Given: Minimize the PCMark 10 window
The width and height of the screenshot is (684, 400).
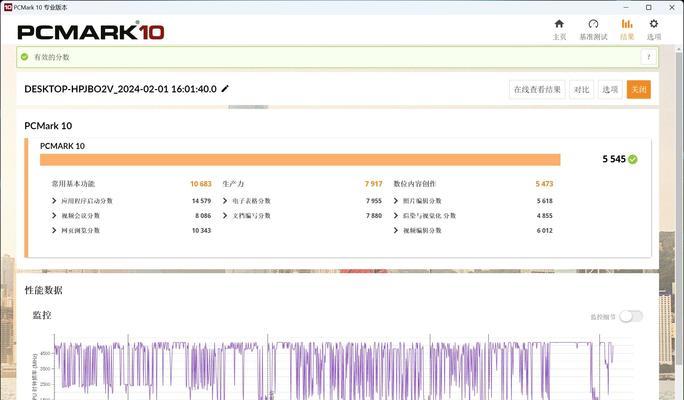Looking at the screenshot, I should (x=626, y=7).
